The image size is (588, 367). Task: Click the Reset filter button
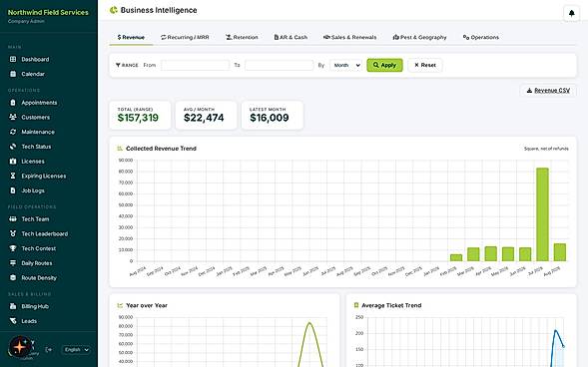425,65
